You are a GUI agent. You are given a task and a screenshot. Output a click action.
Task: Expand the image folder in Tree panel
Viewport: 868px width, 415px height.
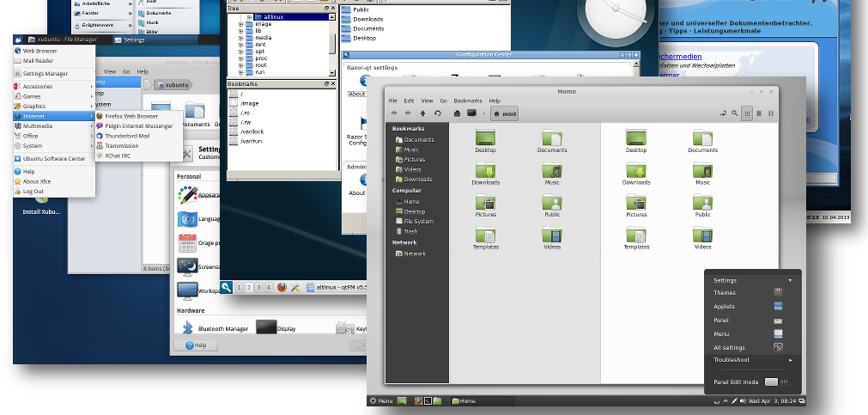tap(240, 24)
